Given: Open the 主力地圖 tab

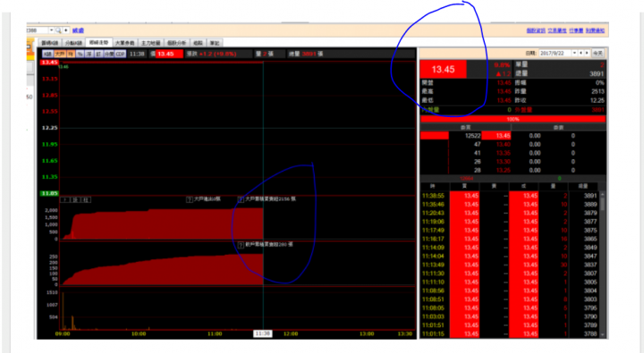Looking at the screenshot, I should coord(151,43).
